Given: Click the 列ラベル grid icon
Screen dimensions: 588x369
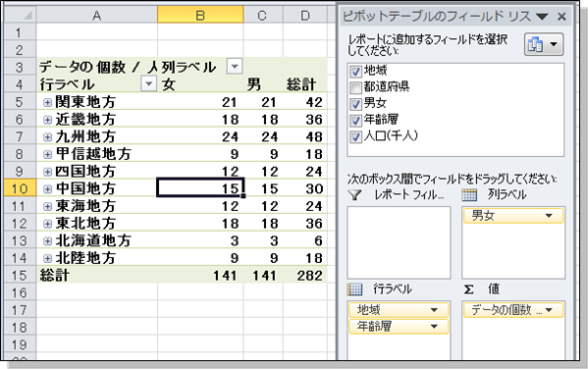Looking at the screenshot, I should tap(469, 194).
